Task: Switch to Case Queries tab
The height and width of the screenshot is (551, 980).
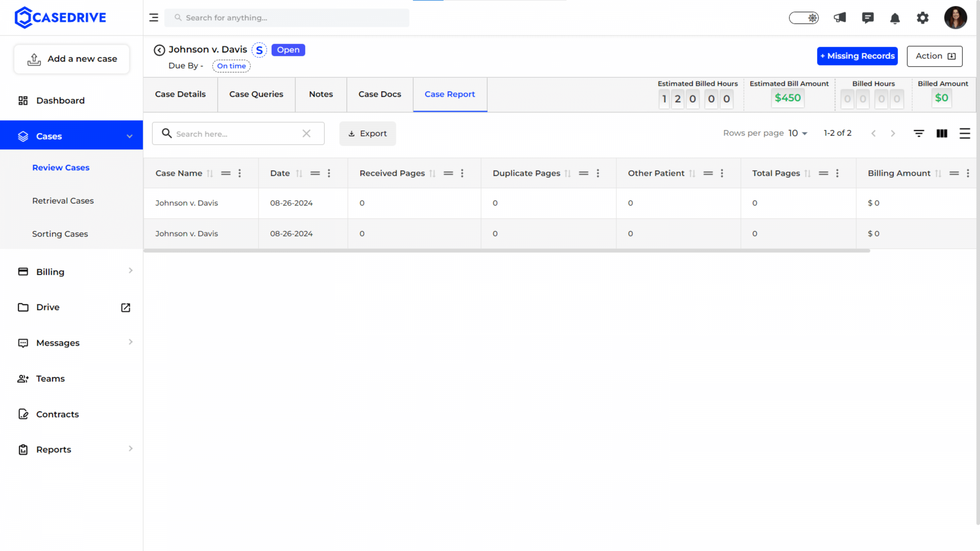Action: 256,94
